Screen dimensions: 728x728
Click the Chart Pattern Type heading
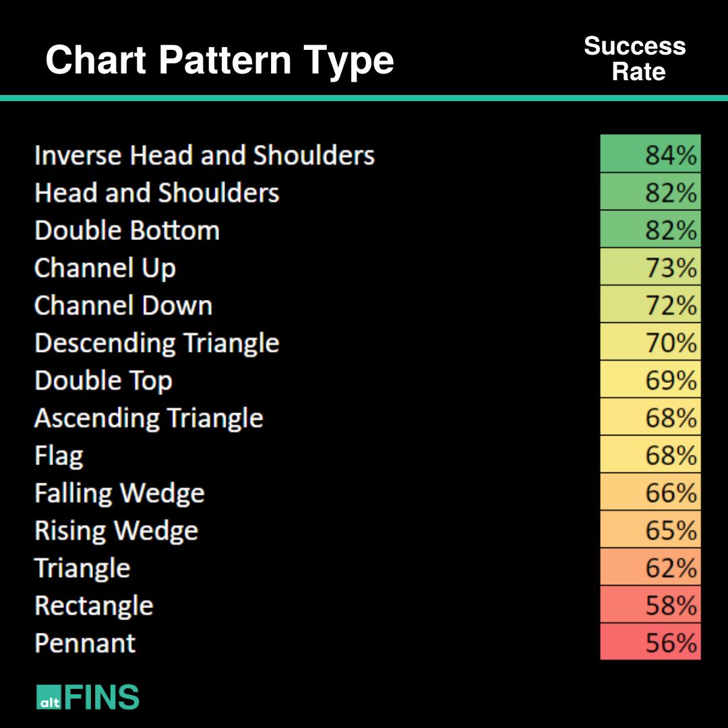220,61
